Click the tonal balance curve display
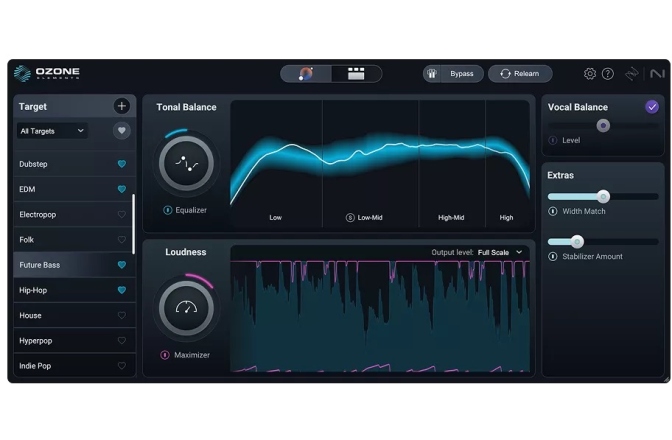 tap(380, 164)
